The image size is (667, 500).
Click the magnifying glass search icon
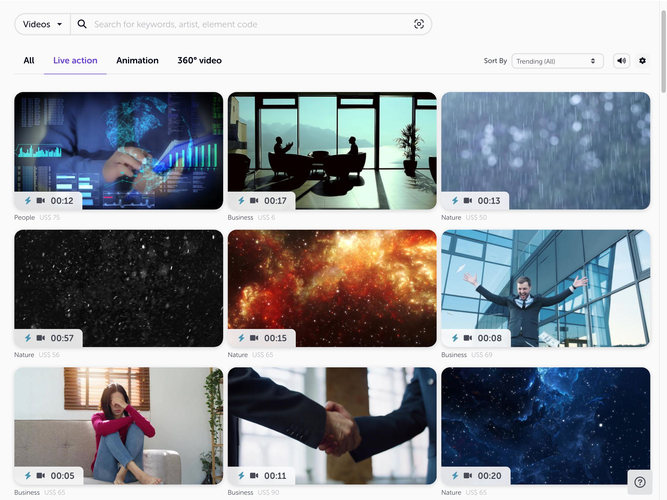coord(82,24)
